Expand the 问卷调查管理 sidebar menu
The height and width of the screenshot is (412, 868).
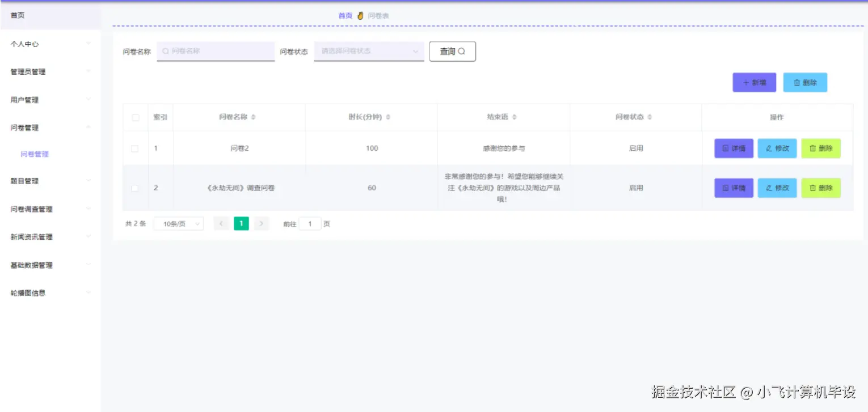(x=50, y=209)
